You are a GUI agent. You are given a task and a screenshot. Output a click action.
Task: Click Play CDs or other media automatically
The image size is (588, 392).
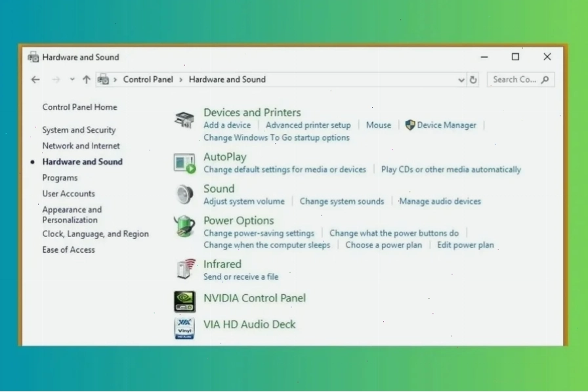(x=451, y=169)
